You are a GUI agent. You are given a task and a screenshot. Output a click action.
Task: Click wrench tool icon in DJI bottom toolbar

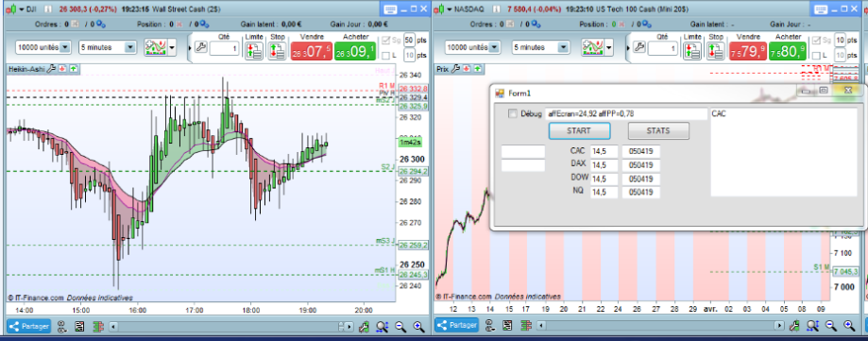pyautogui.click(x=365, y=327)
